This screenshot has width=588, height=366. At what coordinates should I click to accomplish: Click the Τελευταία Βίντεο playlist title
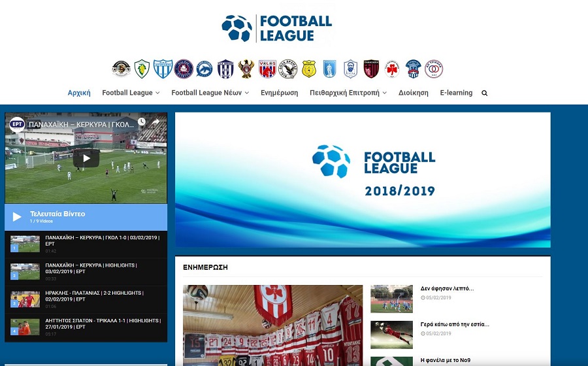[57, 214]
